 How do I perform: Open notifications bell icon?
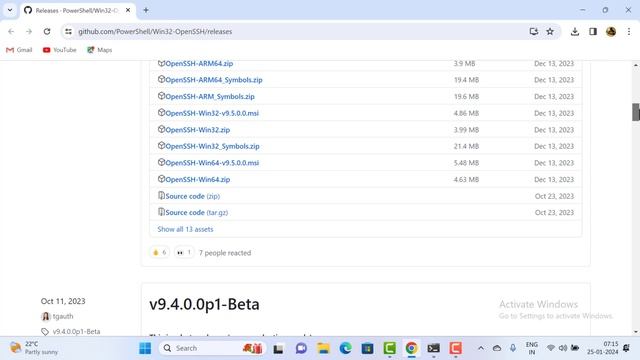pyautogui.click(x=627, y=348)
